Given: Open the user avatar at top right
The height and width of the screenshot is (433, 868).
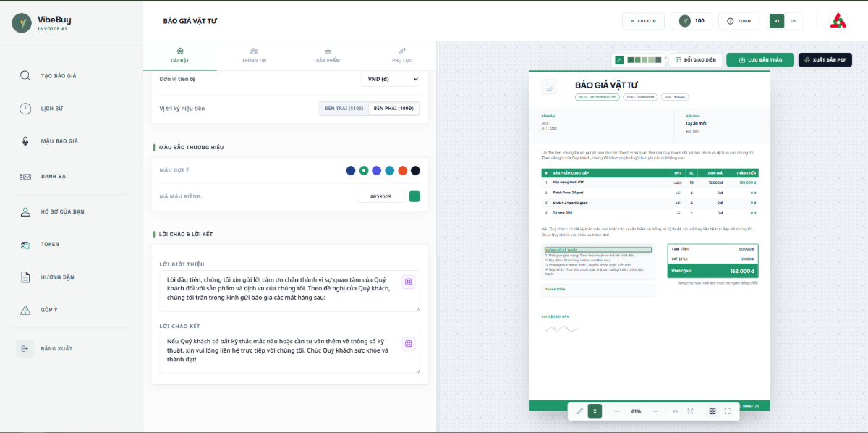Looking at the screenshot, I should [x=838, y=21].
